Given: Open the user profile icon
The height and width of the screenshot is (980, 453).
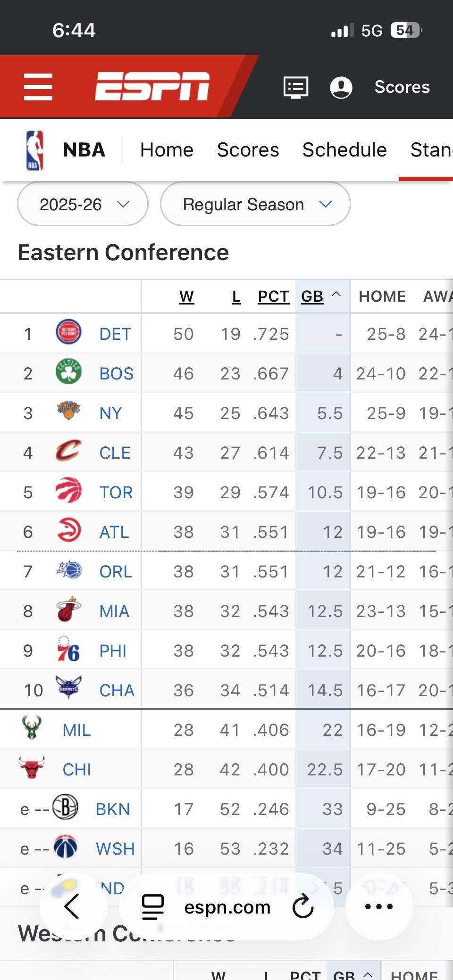Looking at the screenshot, I should 341,87.
